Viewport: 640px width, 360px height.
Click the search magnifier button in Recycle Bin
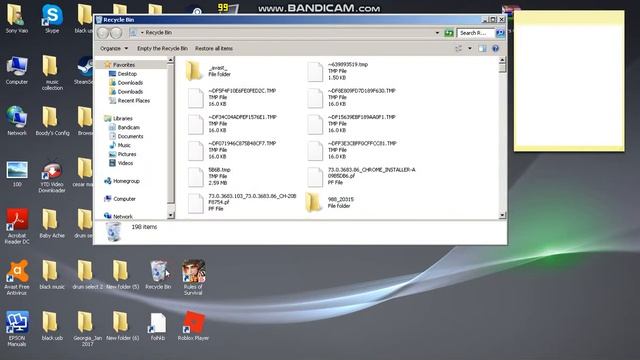click(x=500, y=33)
